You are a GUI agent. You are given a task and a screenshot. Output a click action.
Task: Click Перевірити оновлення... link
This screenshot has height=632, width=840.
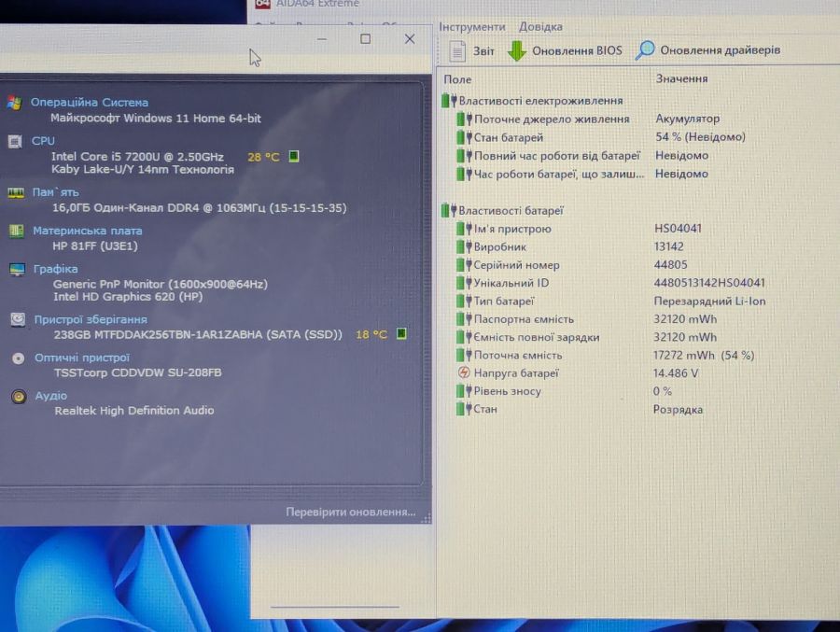pyautogui.click(x=350, y=512)
